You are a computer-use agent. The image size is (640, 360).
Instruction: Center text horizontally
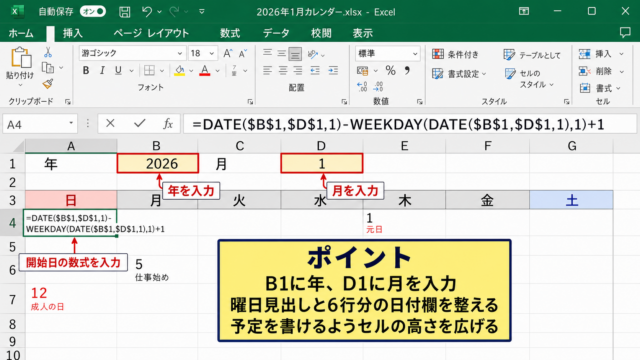click(282, 71)
